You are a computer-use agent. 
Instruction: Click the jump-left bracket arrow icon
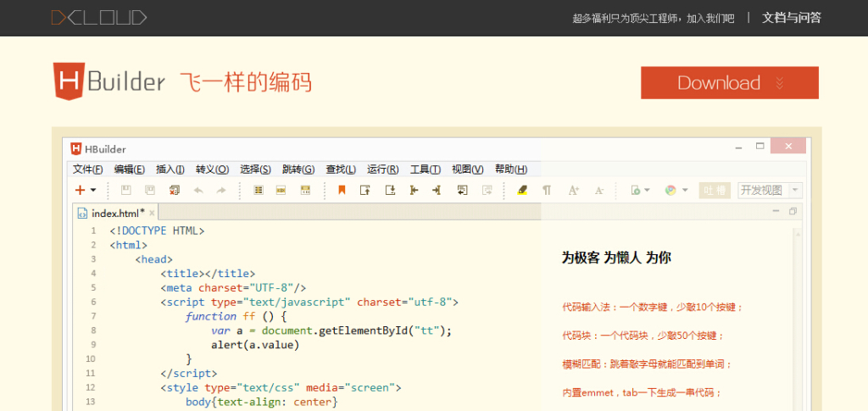click(414, 191)
